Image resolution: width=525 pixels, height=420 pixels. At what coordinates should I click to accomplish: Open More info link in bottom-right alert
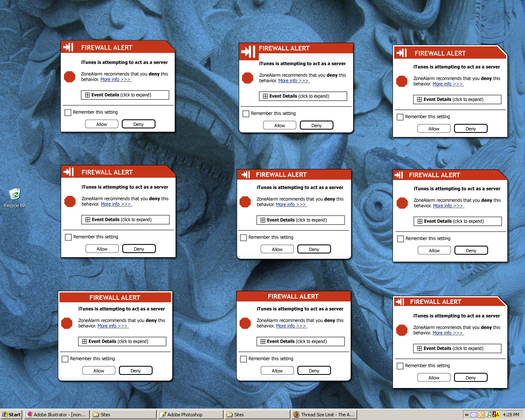point(448,333)
